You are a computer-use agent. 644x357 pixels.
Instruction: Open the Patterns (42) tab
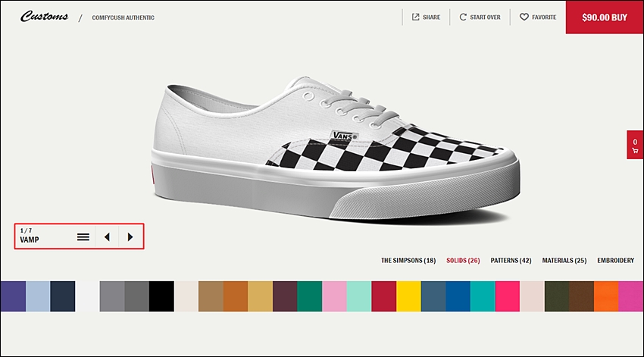511,261
